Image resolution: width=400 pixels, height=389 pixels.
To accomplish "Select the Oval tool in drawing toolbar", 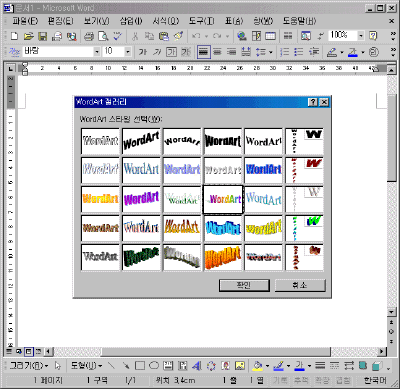I will 154,366.
